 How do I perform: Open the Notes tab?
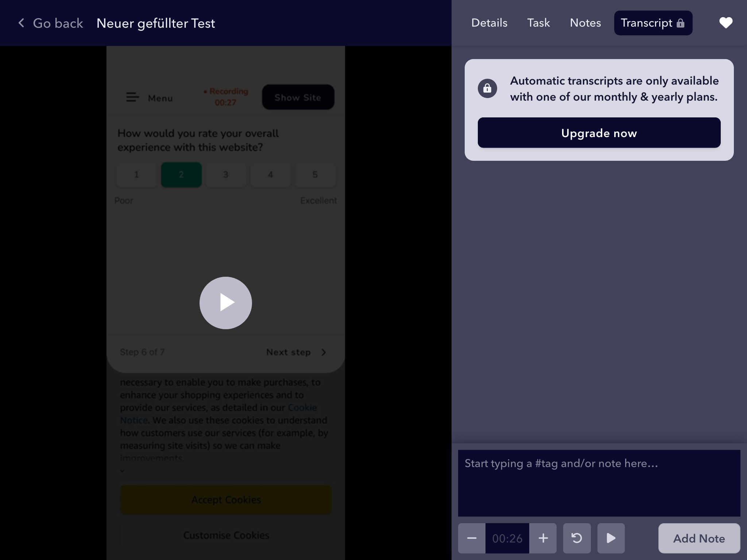pyautogui.click(x=585, y=23)
